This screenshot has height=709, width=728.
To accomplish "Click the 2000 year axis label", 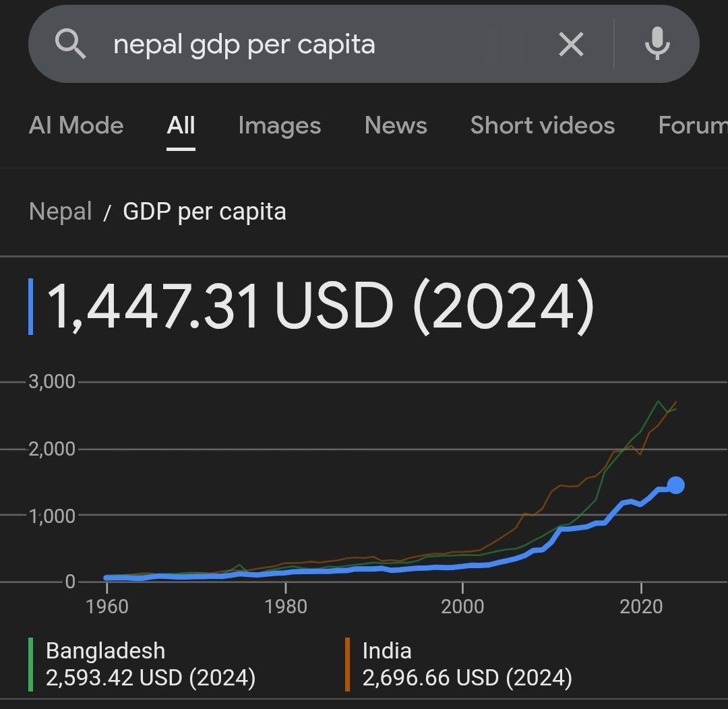I will pos(463,607).
